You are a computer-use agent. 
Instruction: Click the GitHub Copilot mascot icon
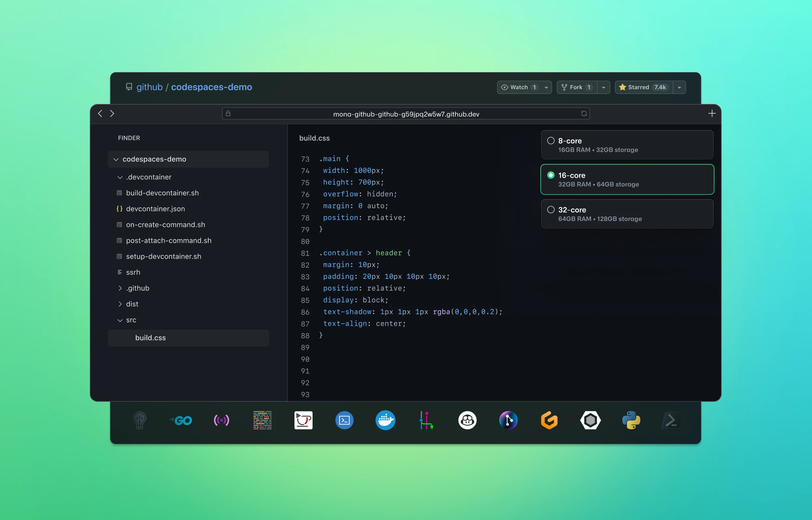coord(467,421)
